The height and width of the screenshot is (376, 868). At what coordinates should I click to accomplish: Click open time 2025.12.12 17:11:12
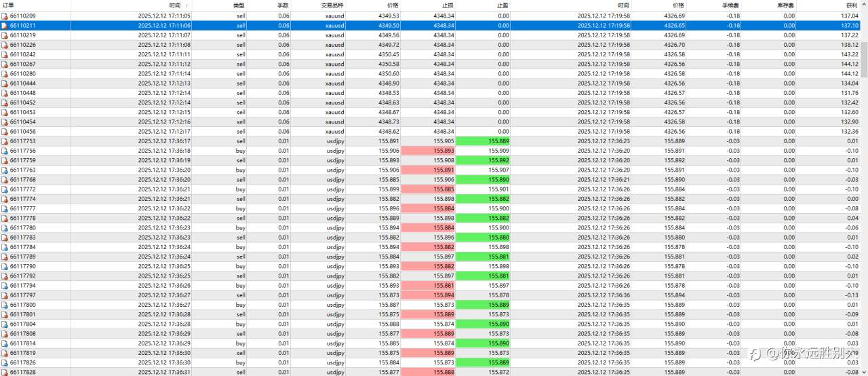pyautogui.click(x=164, y=64)
